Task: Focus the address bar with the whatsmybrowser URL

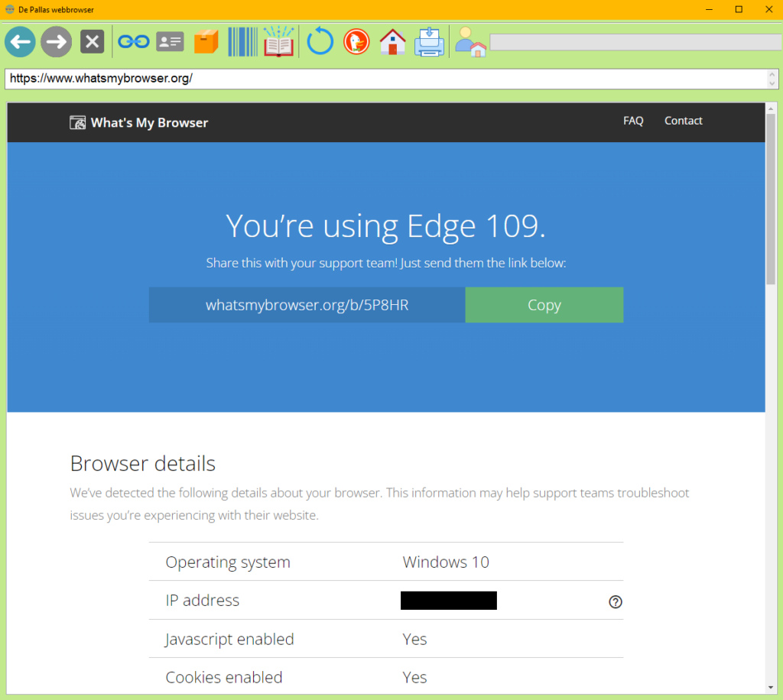Action: [385, 79]
